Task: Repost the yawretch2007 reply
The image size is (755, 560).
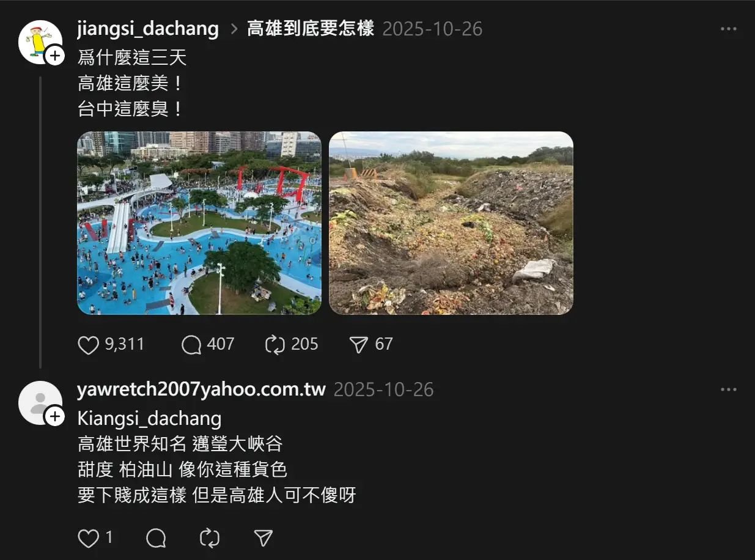Action: 210,538
